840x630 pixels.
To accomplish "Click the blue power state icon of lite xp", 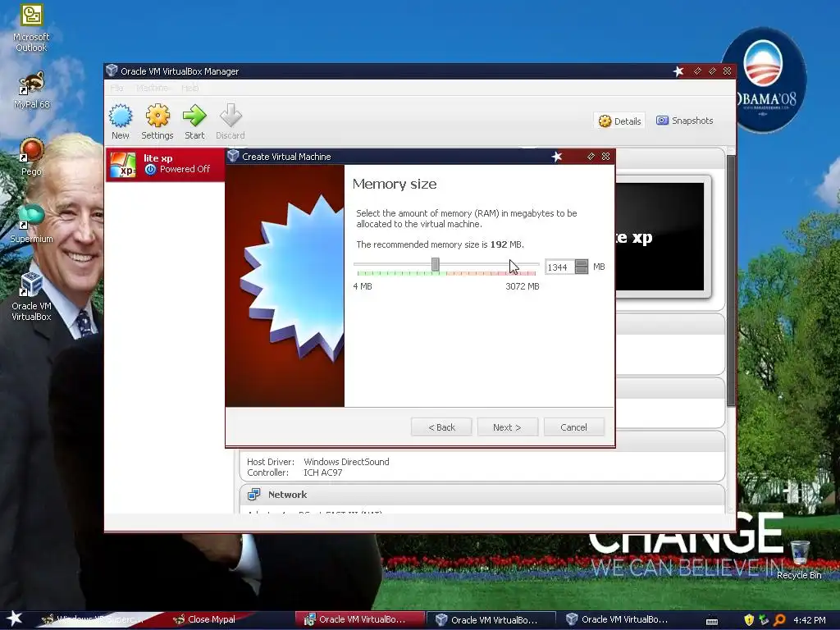I will click(151, 169).
